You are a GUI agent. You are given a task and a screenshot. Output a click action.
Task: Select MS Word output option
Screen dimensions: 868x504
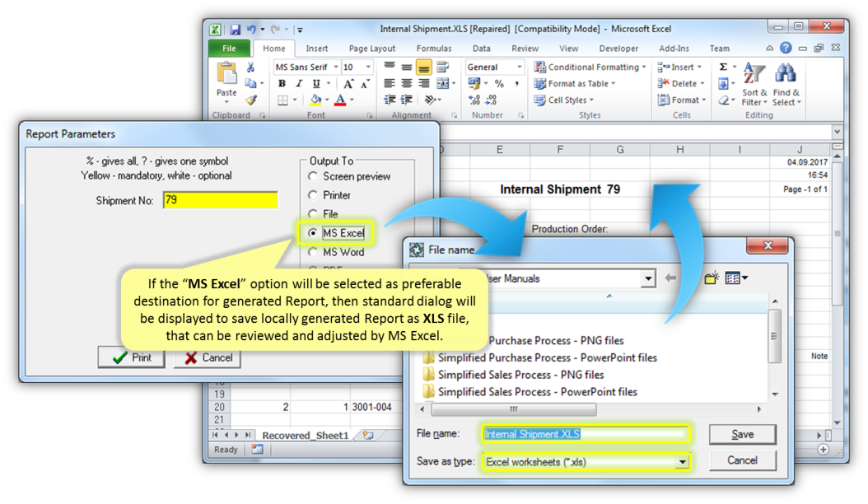pyautogui.click(x=313, y=252)
